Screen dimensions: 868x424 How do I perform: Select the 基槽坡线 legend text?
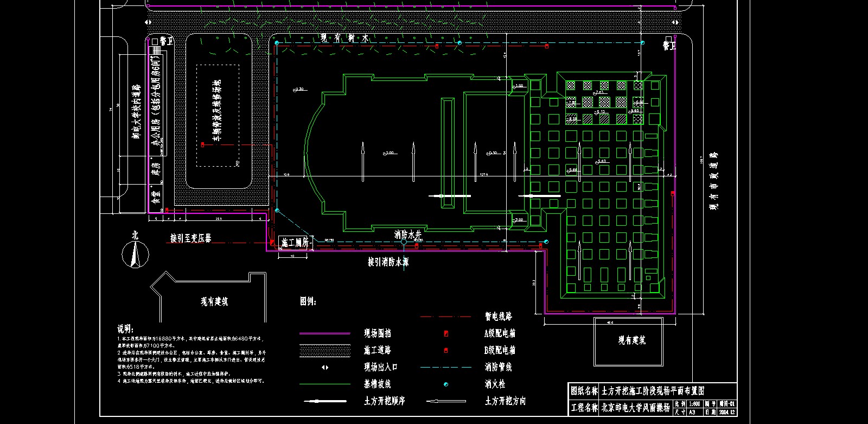(377, 384)
